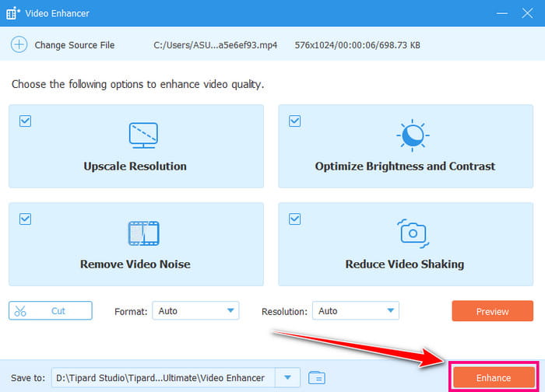Image resolution: width=545 pixels, height=392 pixels.
Task: Click the Remove Video Noise film icon
Action: coord(143,233)
